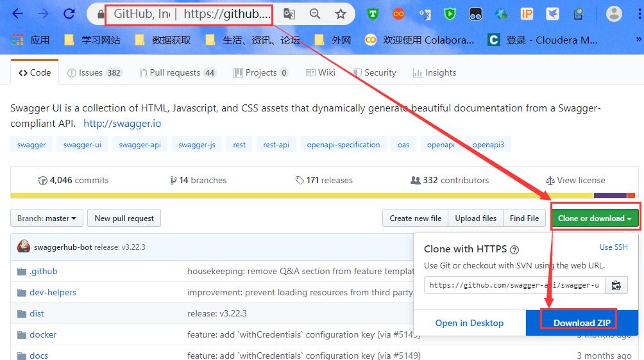Screen dimensions: 644x360
Task: Select the HTTPS clone URL field
Action: click(514, 286)
